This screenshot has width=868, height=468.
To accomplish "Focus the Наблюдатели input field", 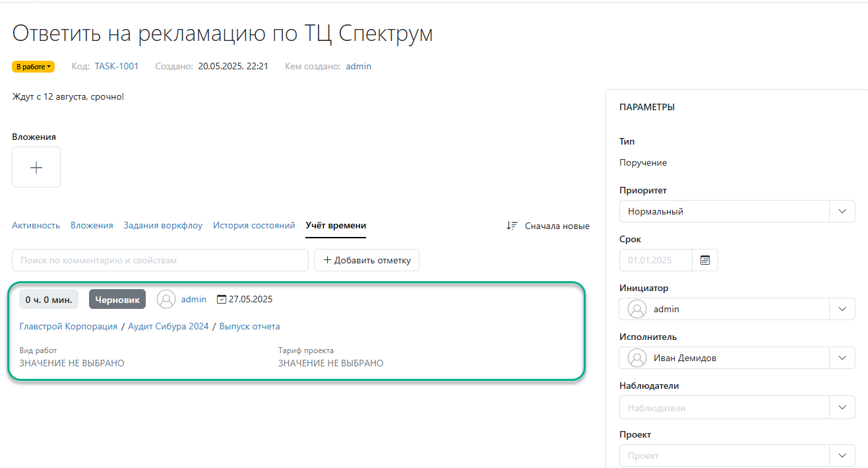I will click(724, 407).
